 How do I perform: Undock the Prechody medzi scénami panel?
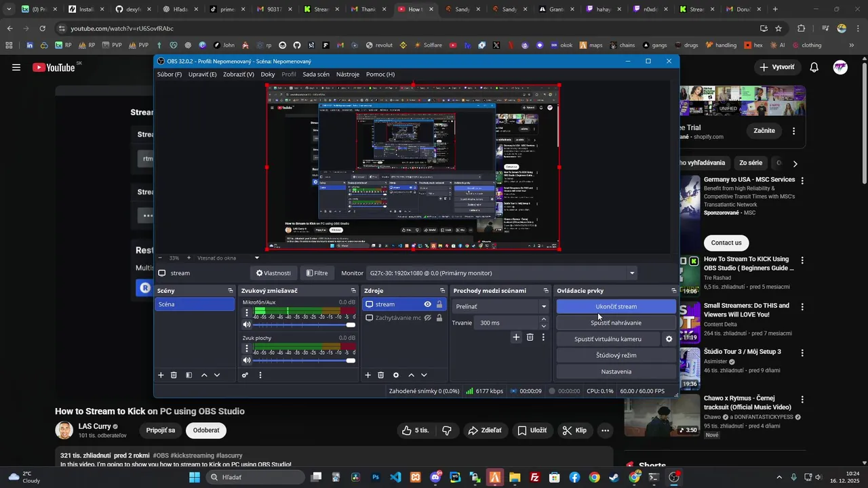point(546,291)
